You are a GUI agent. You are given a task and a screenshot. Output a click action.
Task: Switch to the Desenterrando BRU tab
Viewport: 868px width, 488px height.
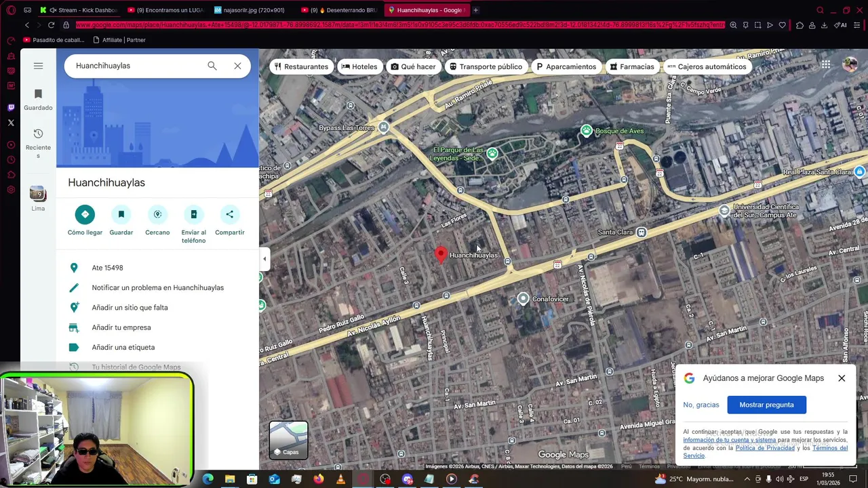click(x=339, y=10)
